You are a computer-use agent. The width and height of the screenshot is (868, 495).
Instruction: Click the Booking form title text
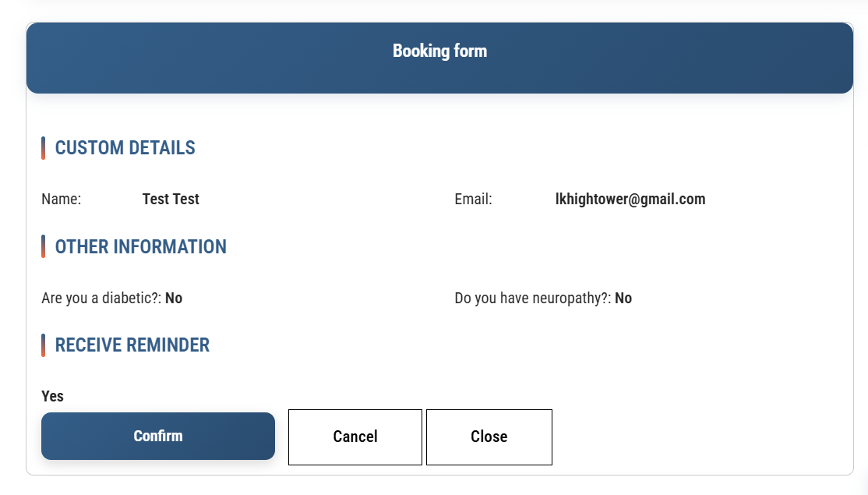click(439, 51)
